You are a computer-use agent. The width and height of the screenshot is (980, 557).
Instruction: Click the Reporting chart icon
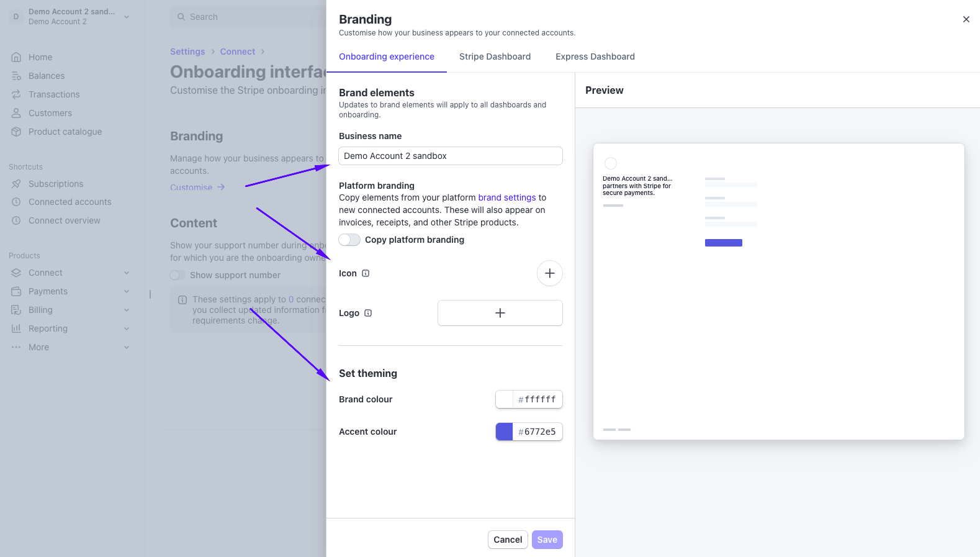pos(16,328)
